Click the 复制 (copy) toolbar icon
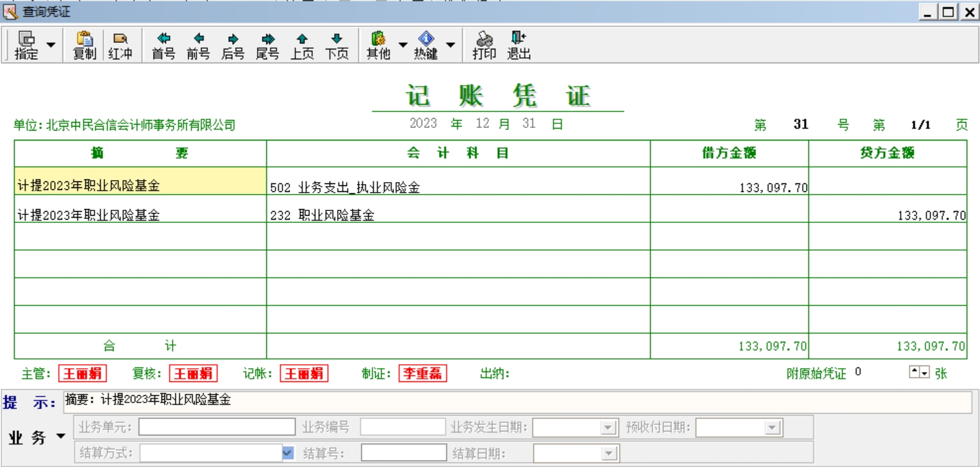 [x=84, y=46]
